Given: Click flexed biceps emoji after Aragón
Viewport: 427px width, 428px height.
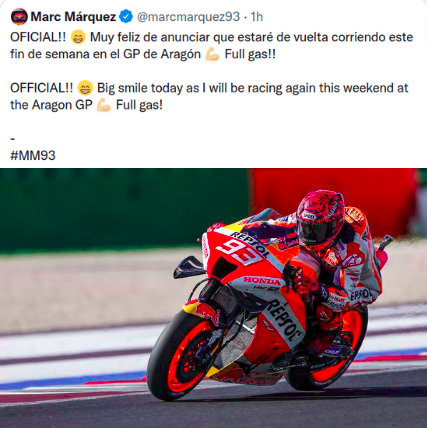Looking at the screenshot, I should pyautogui.click(x=213, y=55).
